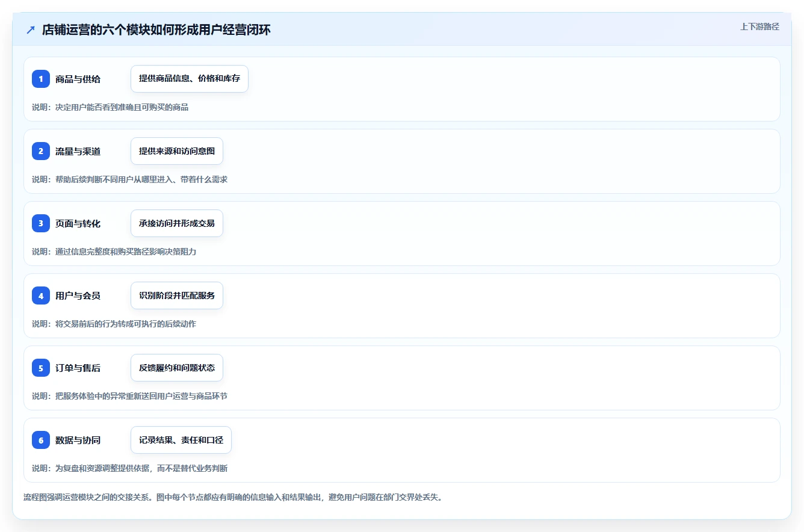Click the 承接访问并形成交易 box

[x=177, y=223]
